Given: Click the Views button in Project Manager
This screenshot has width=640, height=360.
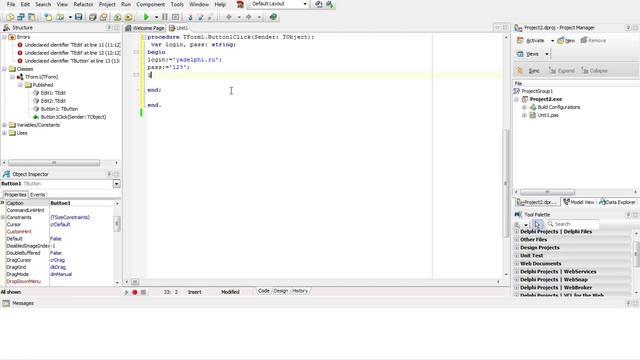Looking at the screenshot, I should [529, 54].
